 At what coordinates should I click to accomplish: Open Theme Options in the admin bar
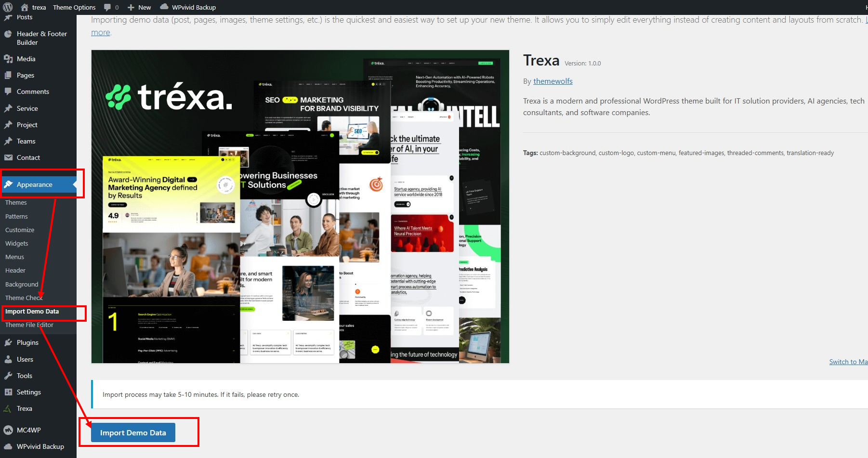[x=74, y=7]
